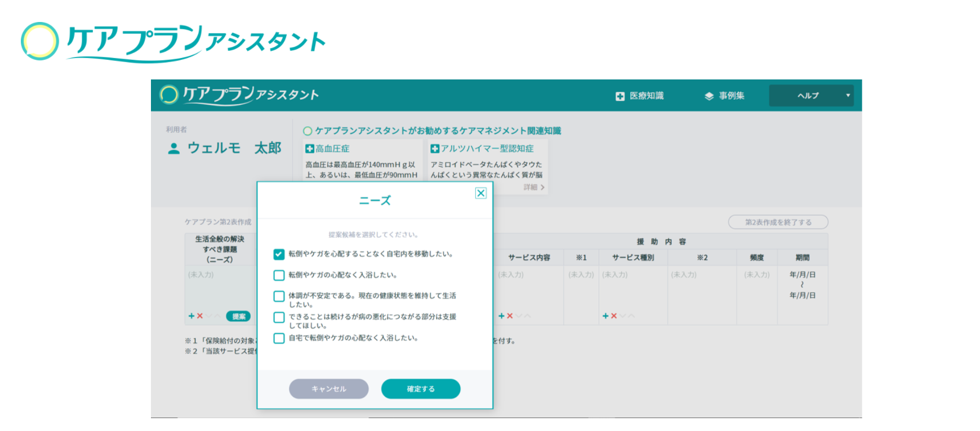Expand 詳細 on the アルツハイマー型認知症 card
Image resolution: width=980 pixels, height=431 pixels.
point(533,187)
